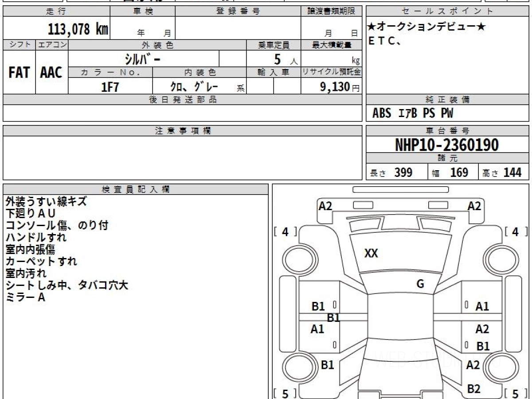Click the XX mark on the hood diagram
The image size is (532, 399).
[371, 253]
